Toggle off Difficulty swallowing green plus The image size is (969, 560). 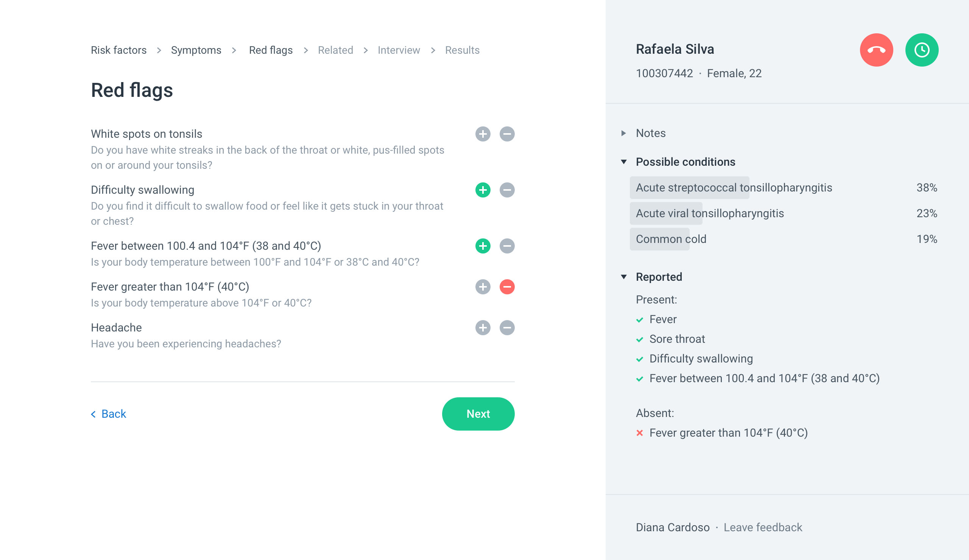click(x=483, y=190)
